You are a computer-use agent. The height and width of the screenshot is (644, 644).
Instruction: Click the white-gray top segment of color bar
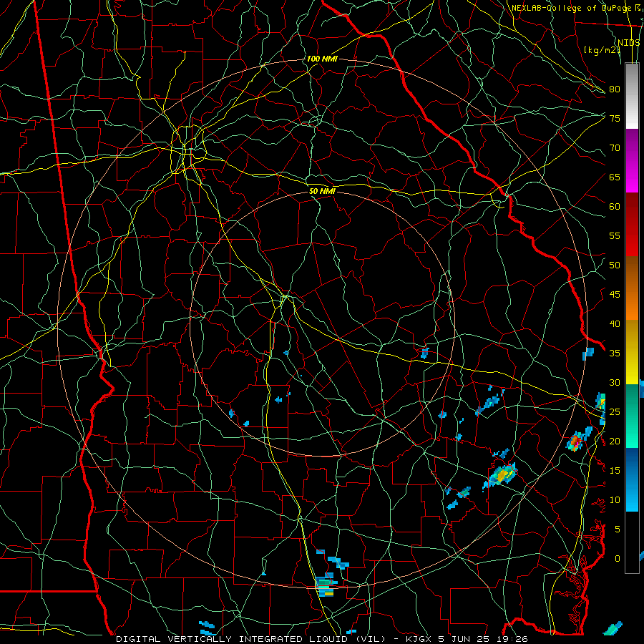pyautogui.click(x=632, y=96)
